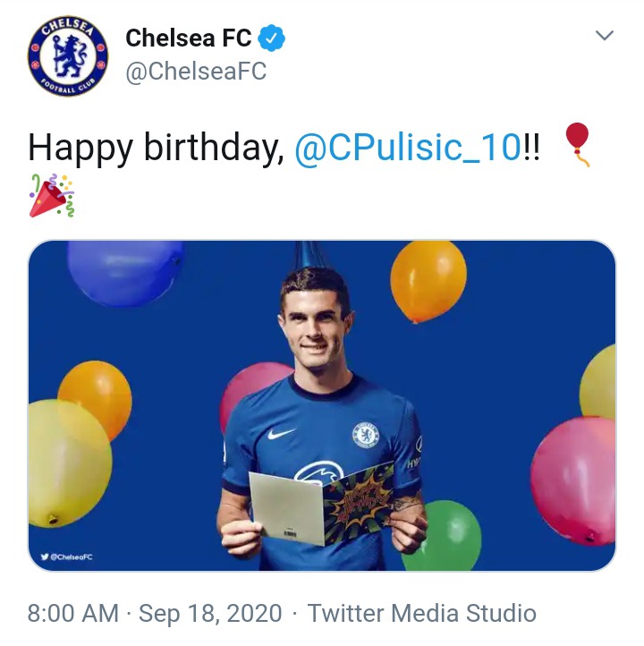Click the orange balloon beside the player's head

pyautogui.click(x=428, y=280)
